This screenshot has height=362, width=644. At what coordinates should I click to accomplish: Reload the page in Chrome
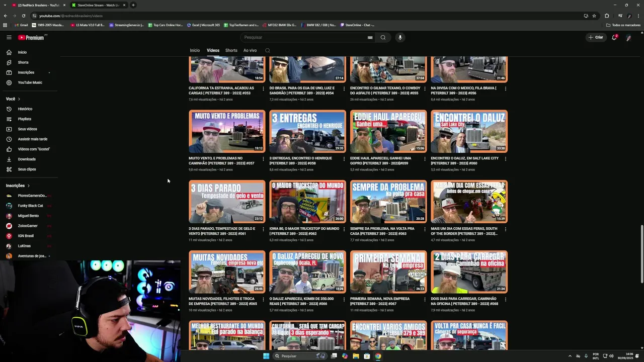[23, 16]
